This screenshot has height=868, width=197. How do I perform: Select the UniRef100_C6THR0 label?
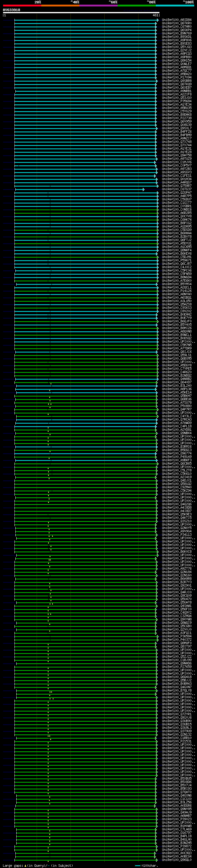177,26
